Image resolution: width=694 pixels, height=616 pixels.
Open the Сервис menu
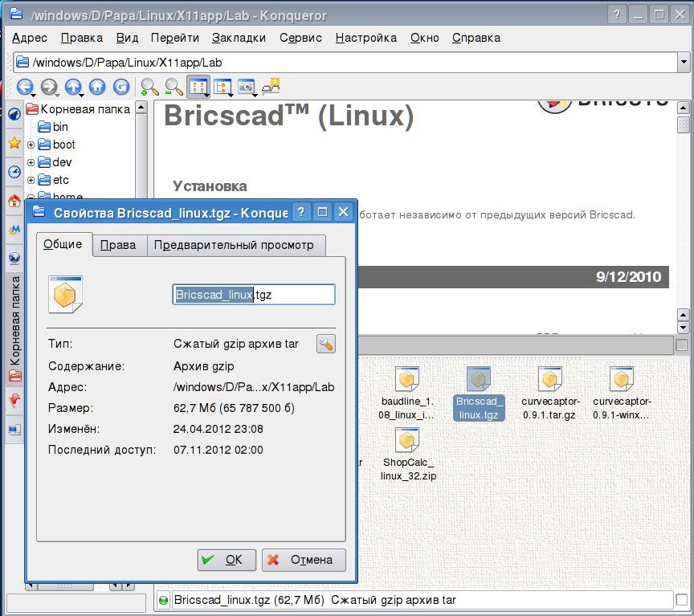click(300, 38)
